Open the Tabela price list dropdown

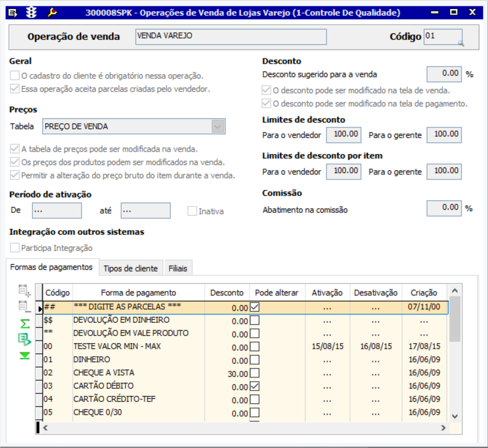coord(218,127)
